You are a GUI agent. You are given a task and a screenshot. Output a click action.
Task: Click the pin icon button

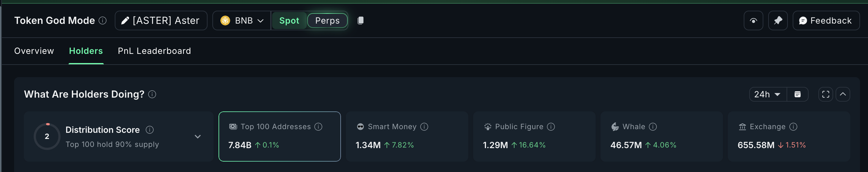click(x=777, y=21)
